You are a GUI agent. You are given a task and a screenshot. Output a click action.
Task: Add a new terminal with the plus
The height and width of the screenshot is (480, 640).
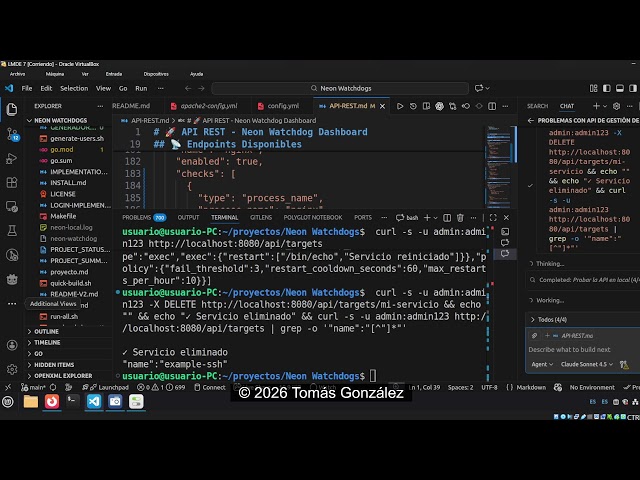pyautogui.click(x=427, y=218)
